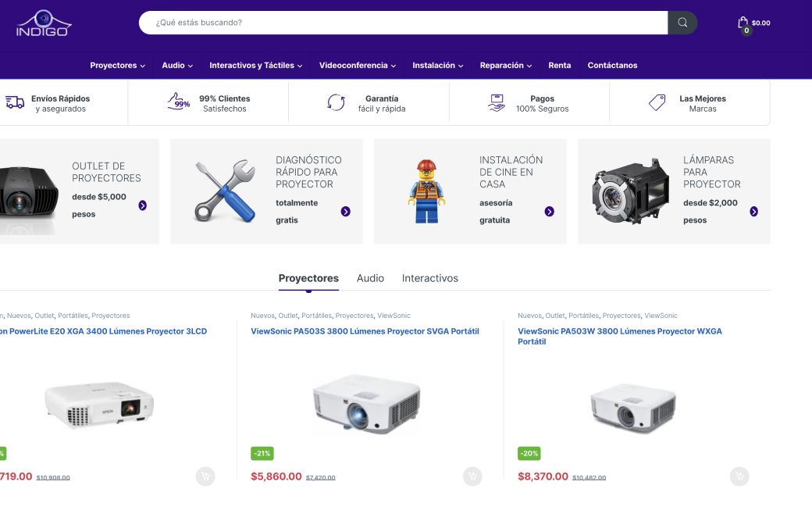This screenshot has height=525, width=812.
Task: Click the Envíos Rápidos truck icon
Action: click(x=15, y=102)
